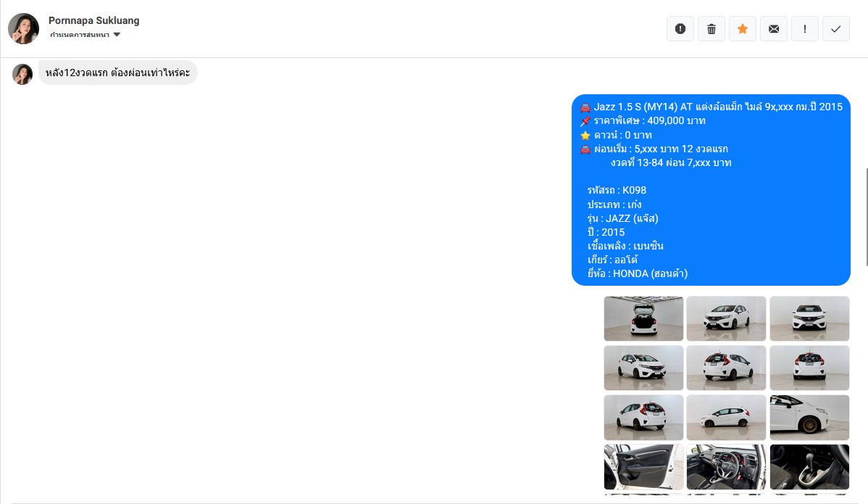Open front three-quarter view Jazz photo
Screen dimensions: 868x504
point(726,318)
